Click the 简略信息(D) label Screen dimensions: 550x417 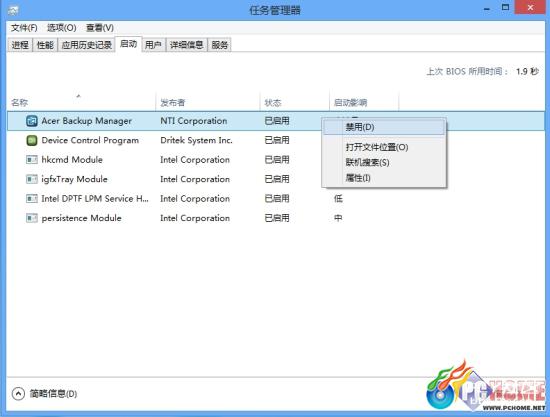tap(53, 394)
